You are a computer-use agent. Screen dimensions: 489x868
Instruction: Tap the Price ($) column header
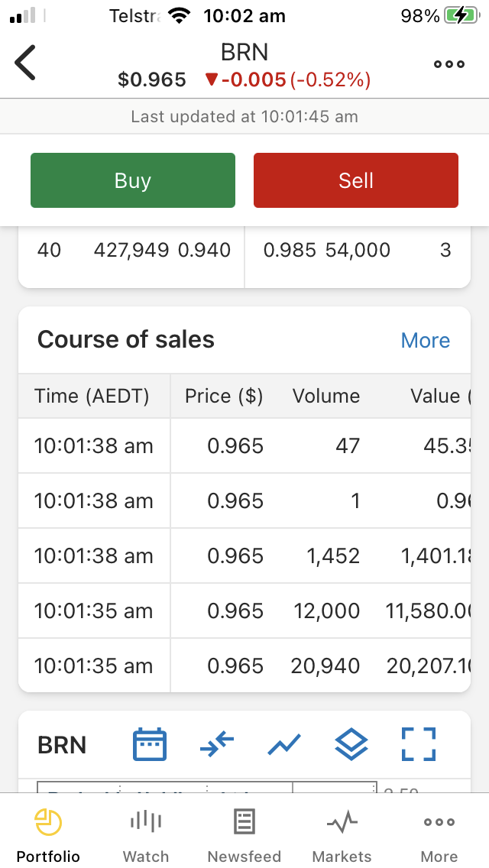coord(224,396)
